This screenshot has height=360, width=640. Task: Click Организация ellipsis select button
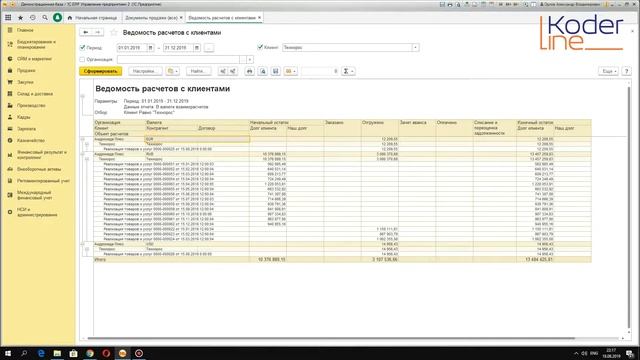(243, 60)
